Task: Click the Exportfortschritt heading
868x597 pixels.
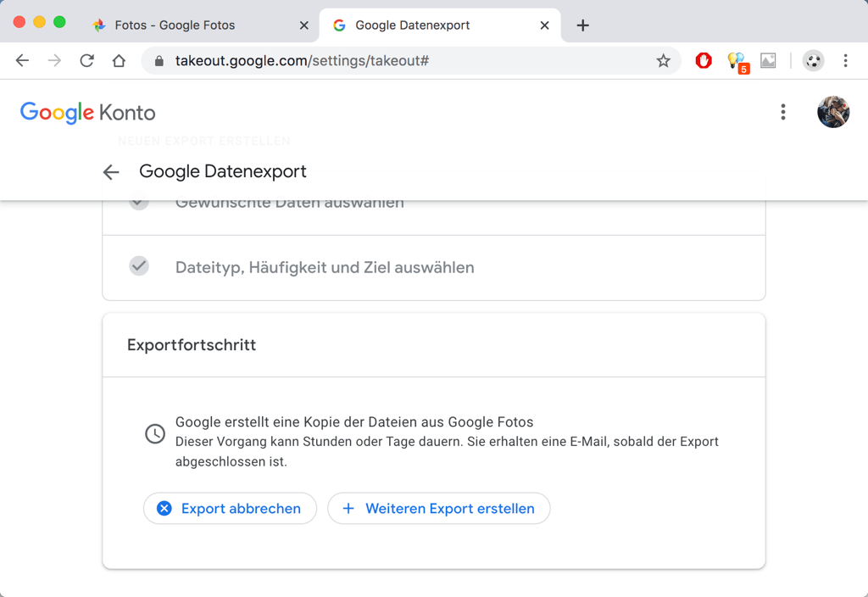Action: (192, 345)
